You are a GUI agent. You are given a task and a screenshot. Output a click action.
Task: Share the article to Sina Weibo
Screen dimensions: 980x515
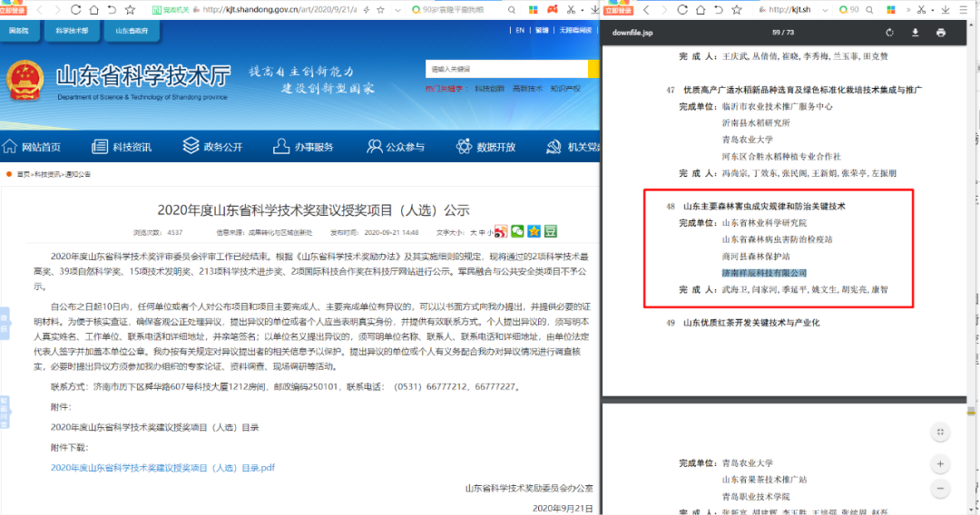(x=501, y=232)
